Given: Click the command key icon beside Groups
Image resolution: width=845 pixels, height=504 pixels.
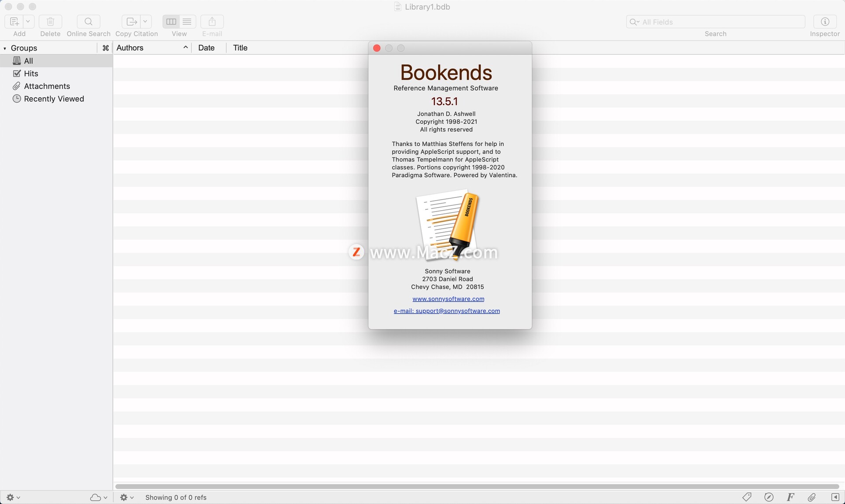Looking at the screenshot, I should point(105,48).
